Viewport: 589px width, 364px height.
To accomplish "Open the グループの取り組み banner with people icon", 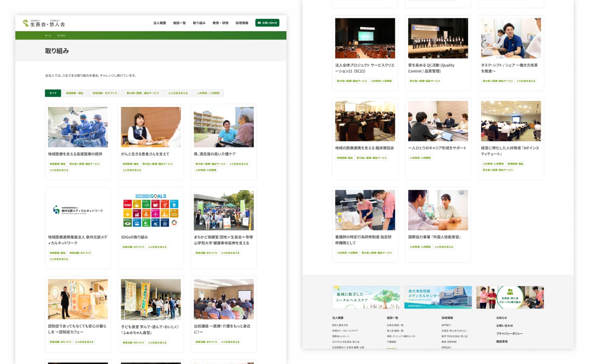I will pos(510,297).
